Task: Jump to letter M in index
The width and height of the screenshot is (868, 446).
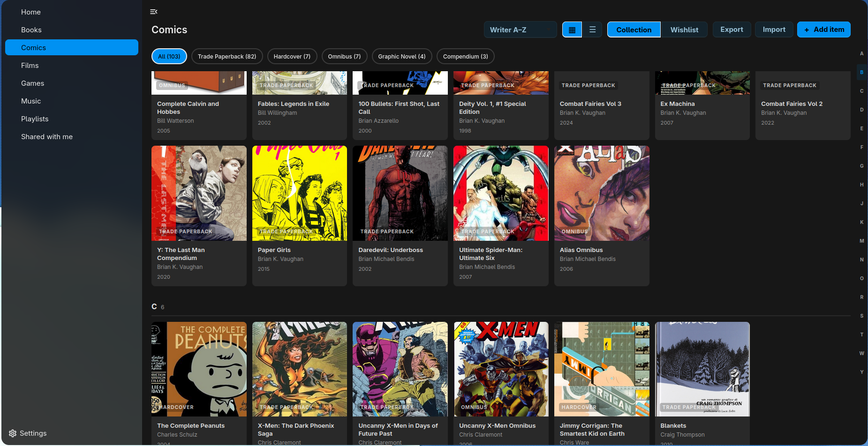Action: click(861, 241)
